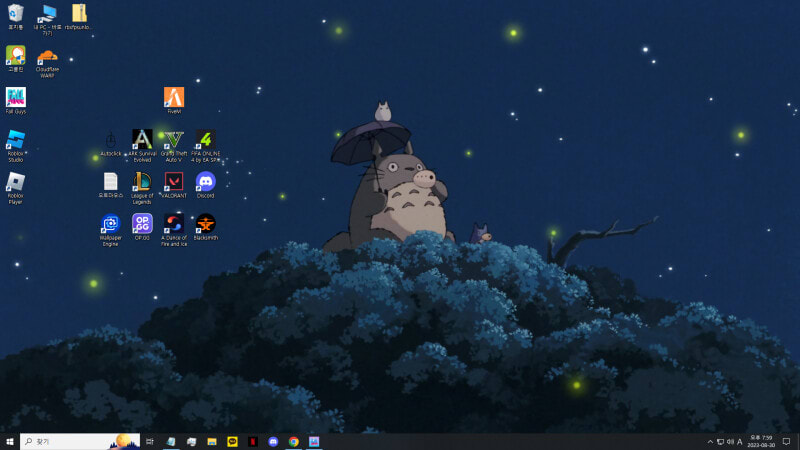Open the taskbar clock and calendar
This screenshot has width=800, height=450.
pos(761,442)
